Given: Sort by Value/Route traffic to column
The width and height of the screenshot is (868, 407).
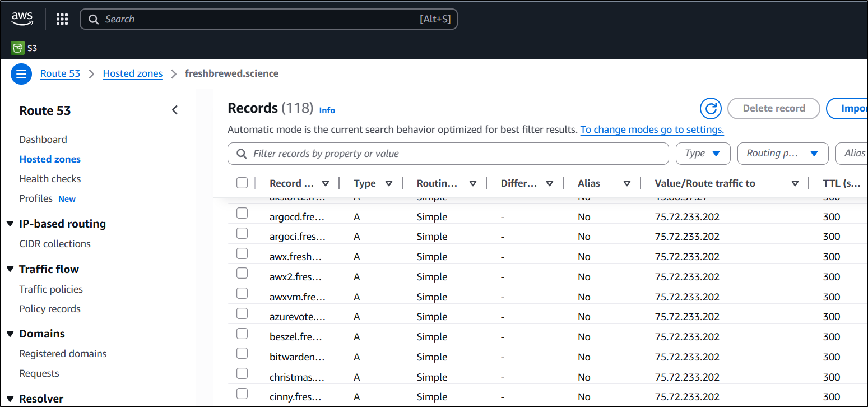Looking at the screenshot, I should pos(795,183).
